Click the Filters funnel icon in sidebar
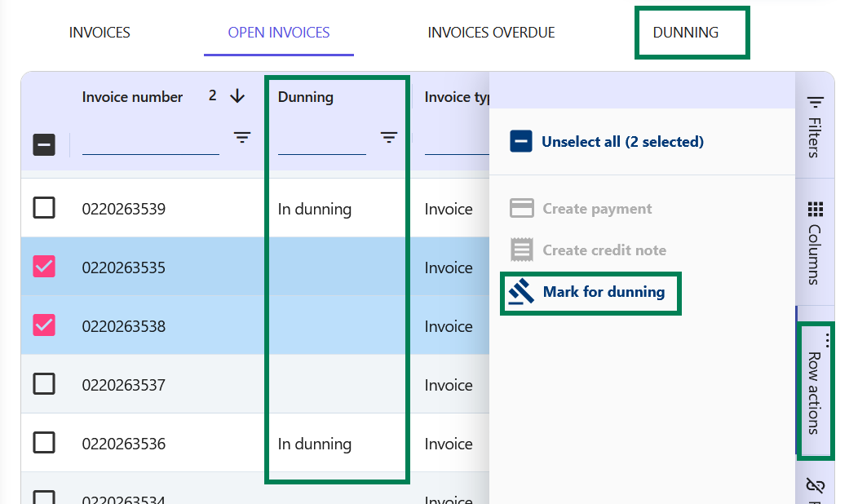Viewport: 849px width, 504px height. coord(815,102)
